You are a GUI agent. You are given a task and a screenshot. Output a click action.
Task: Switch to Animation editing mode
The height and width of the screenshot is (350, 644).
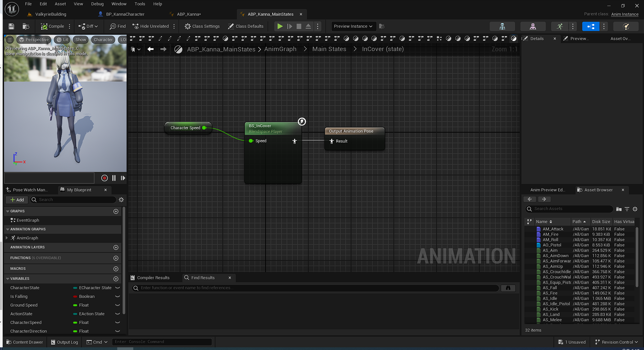[x=560, y=26]
